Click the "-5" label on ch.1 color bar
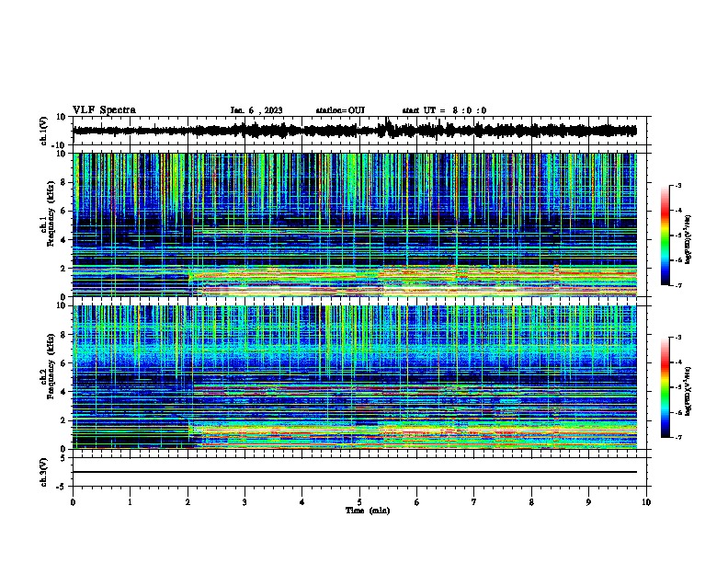 [678, 236]
